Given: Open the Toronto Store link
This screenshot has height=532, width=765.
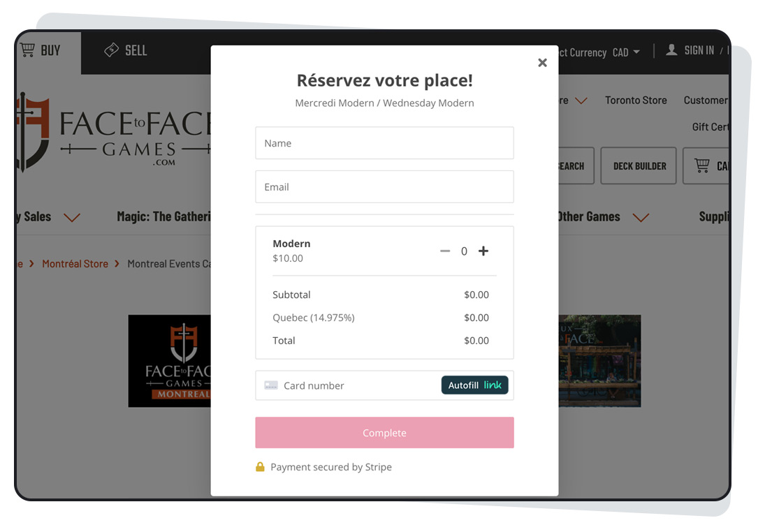Looking at the screenshot, I should (636, 100).
